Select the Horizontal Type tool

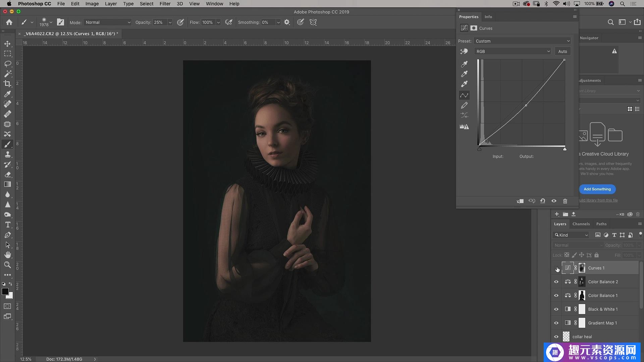(7, 225)
